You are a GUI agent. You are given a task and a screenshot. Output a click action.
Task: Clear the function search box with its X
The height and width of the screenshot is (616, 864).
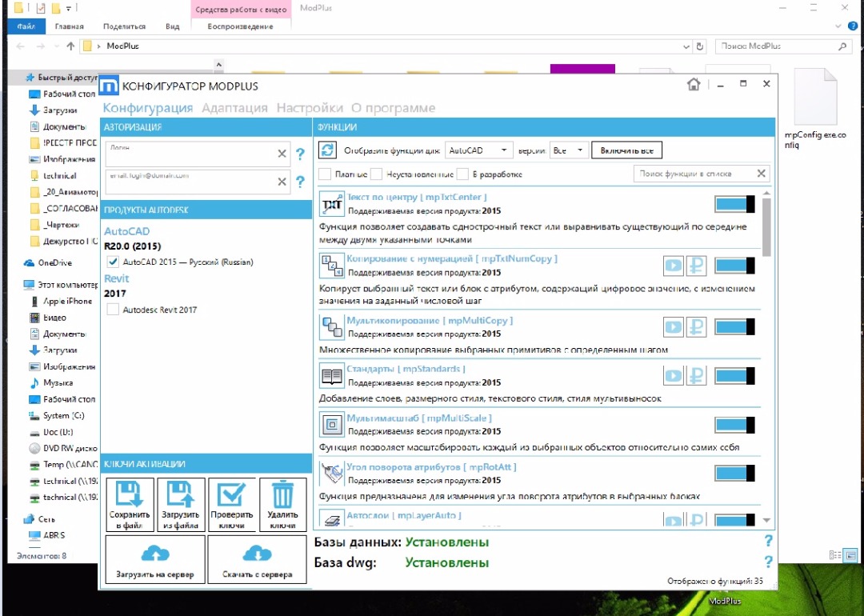pyautogui.click(x=761, y=174)
